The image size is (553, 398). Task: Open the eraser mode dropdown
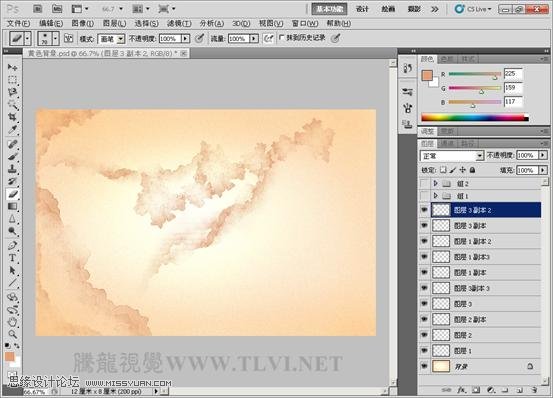point(121,39)
